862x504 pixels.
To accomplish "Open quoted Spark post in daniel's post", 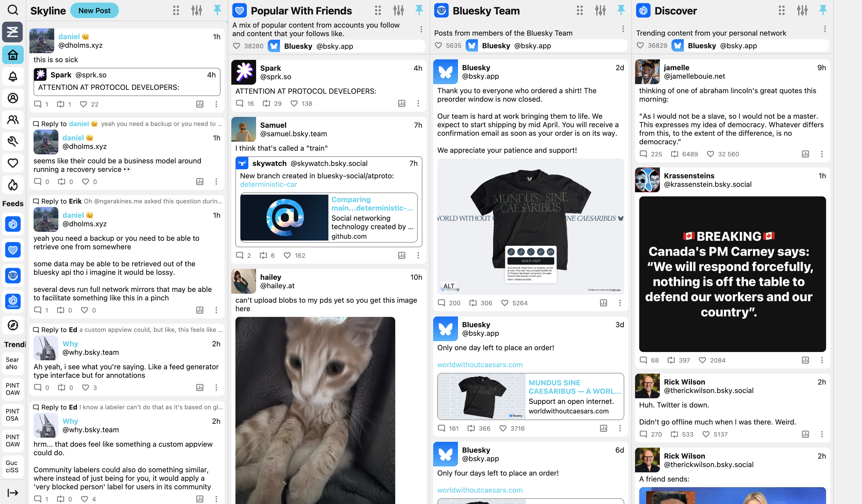I will click(127, 82).
